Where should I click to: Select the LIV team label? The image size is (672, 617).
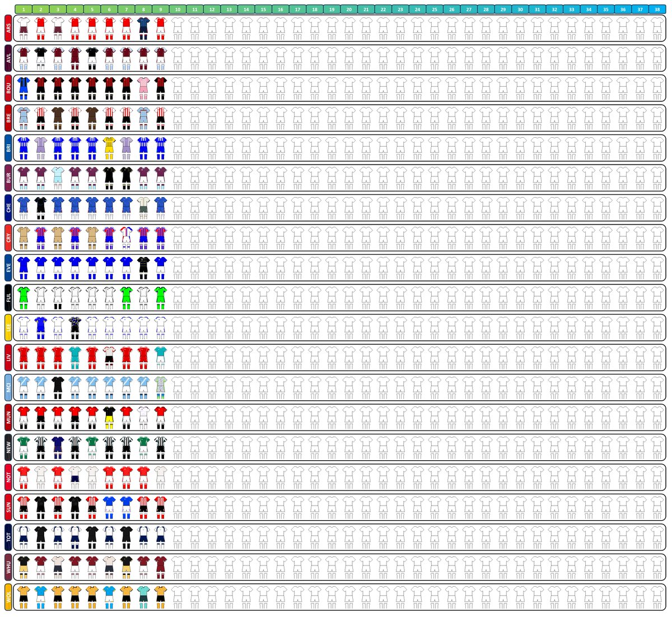click(x=8, y=358)
